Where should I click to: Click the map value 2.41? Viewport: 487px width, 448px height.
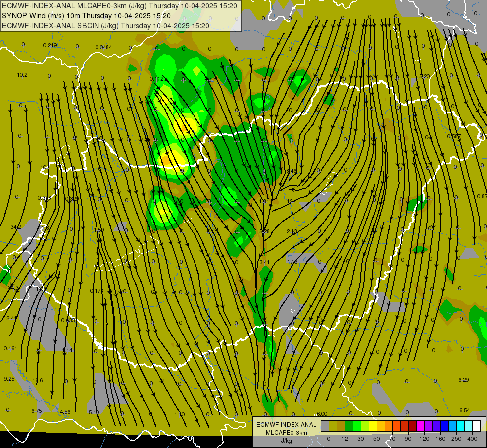point(12,318)
